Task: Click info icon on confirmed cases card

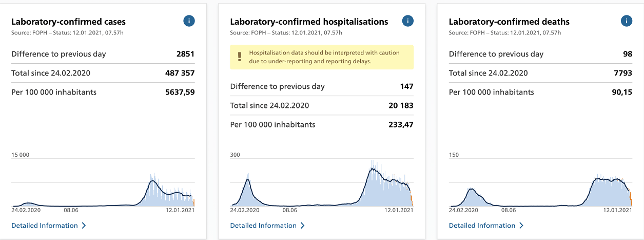Action: (x=189, y=21)
